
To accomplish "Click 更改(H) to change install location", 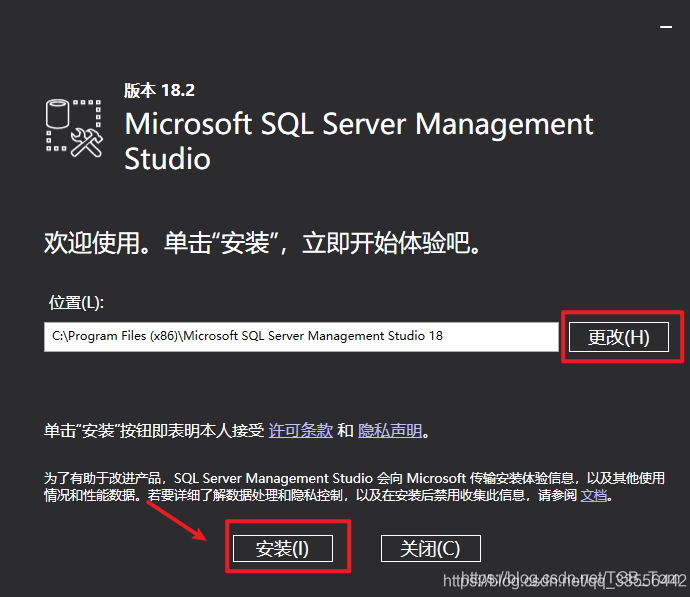I will tap(619, 337).
